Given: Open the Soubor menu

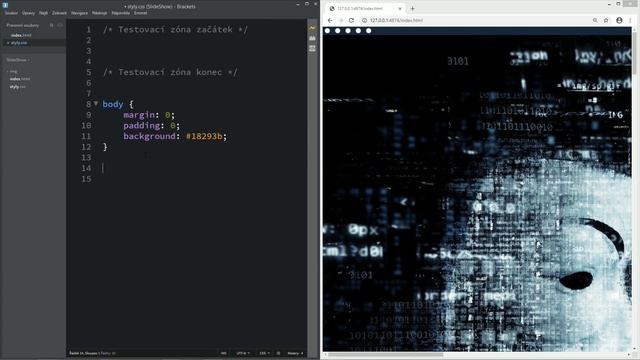Looking at the screenshot, I should click(11, 13).
